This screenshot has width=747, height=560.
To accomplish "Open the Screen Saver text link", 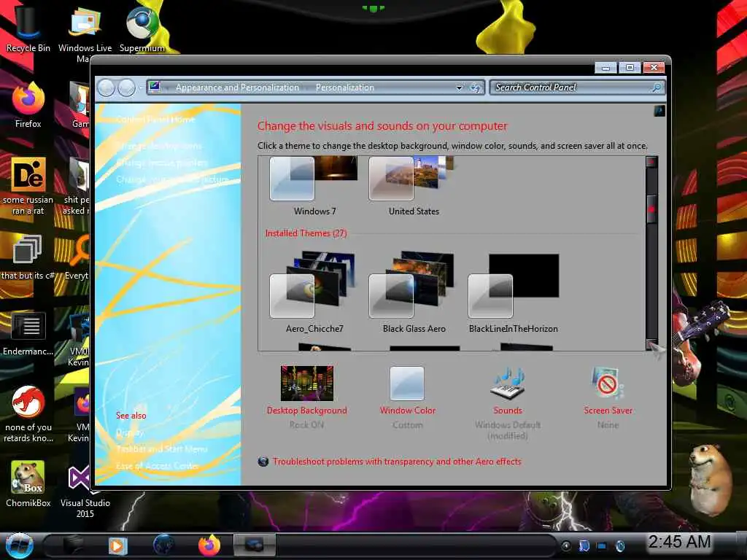I will 608,411.
